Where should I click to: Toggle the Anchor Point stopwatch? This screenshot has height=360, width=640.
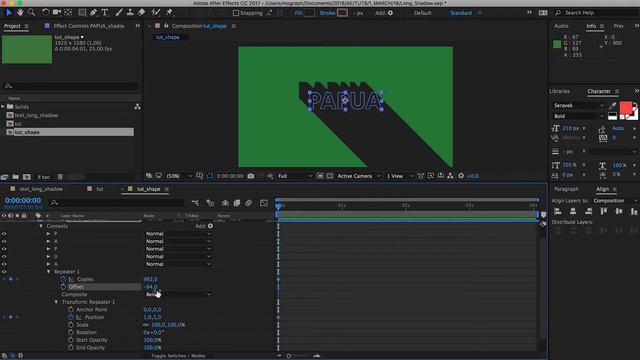71,310
